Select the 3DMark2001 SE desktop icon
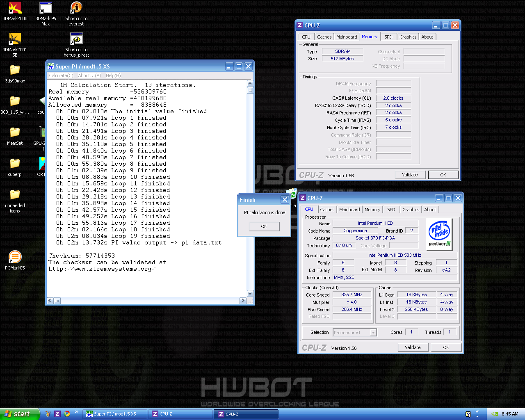525x420 pixels. tap(15, 45)
